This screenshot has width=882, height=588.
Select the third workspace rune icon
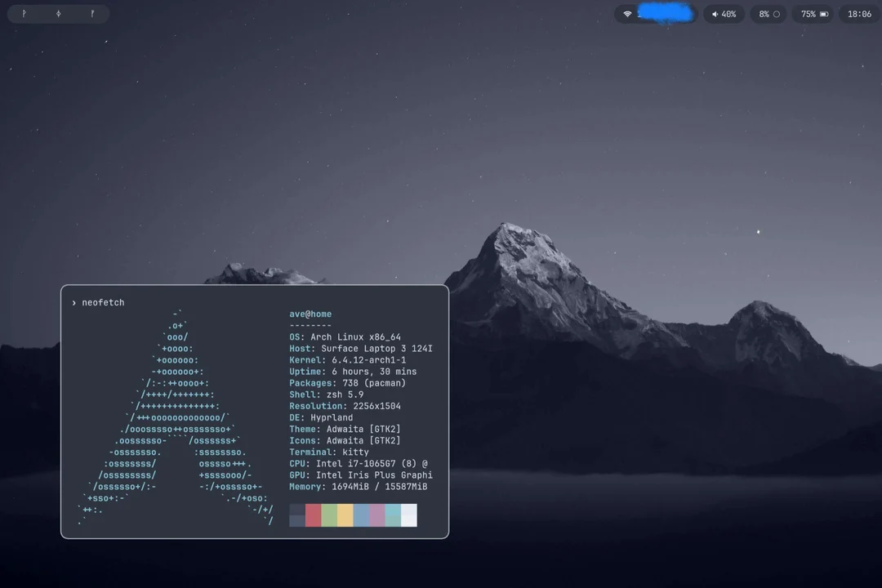(92, 14)
